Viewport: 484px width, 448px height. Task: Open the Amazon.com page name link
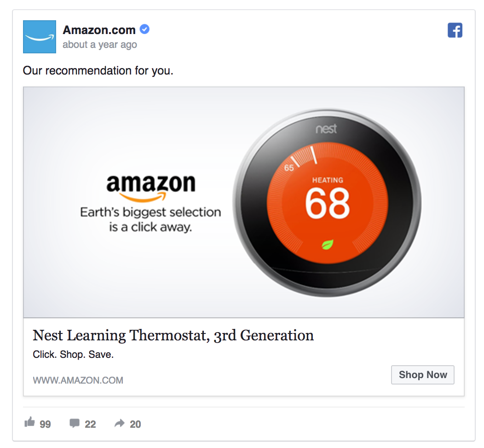[99, 30]
